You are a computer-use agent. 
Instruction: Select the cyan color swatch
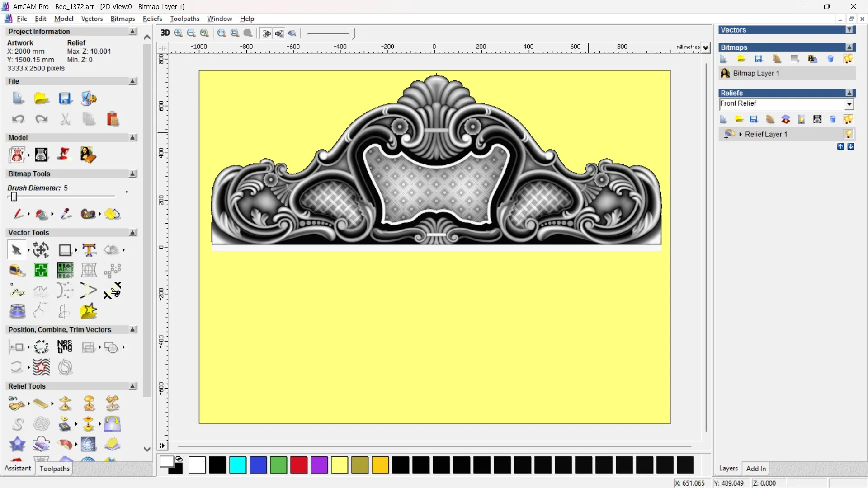(238, 465)
